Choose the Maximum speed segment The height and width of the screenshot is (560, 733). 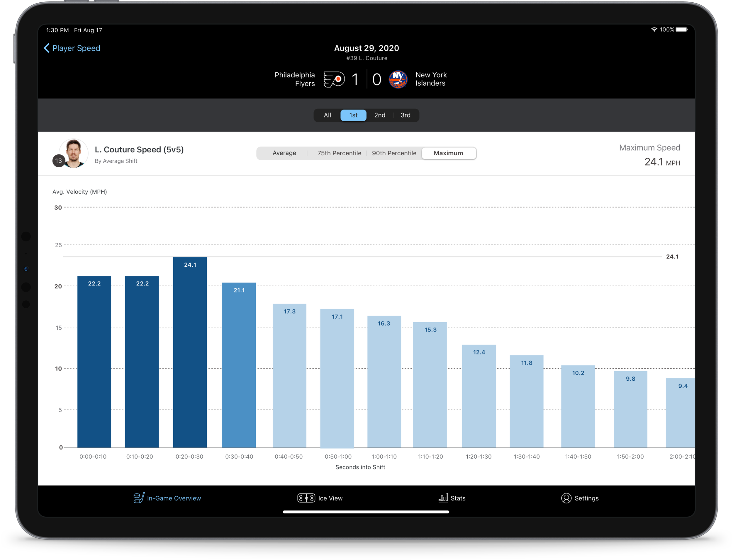tap(449, 153)
